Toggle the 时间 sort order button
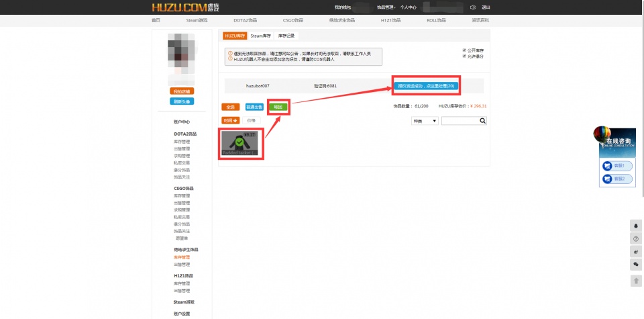 pyautogui.click(x=231, y=120)
